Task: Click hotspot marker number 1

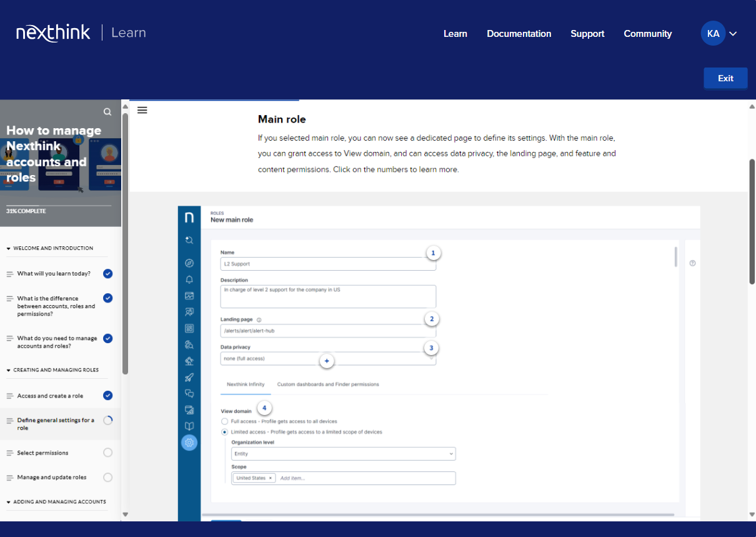Action: (x=433, y=253)
